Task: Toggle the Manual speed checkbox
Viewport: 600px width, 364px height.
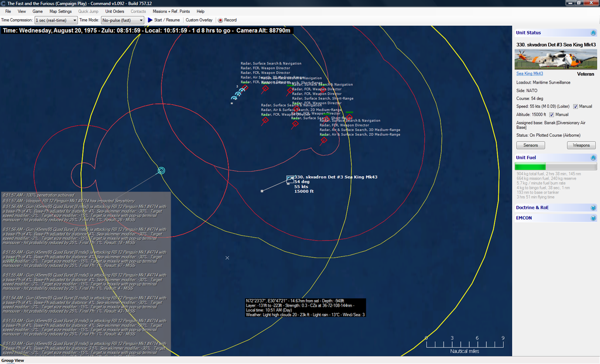Action: 575,107
